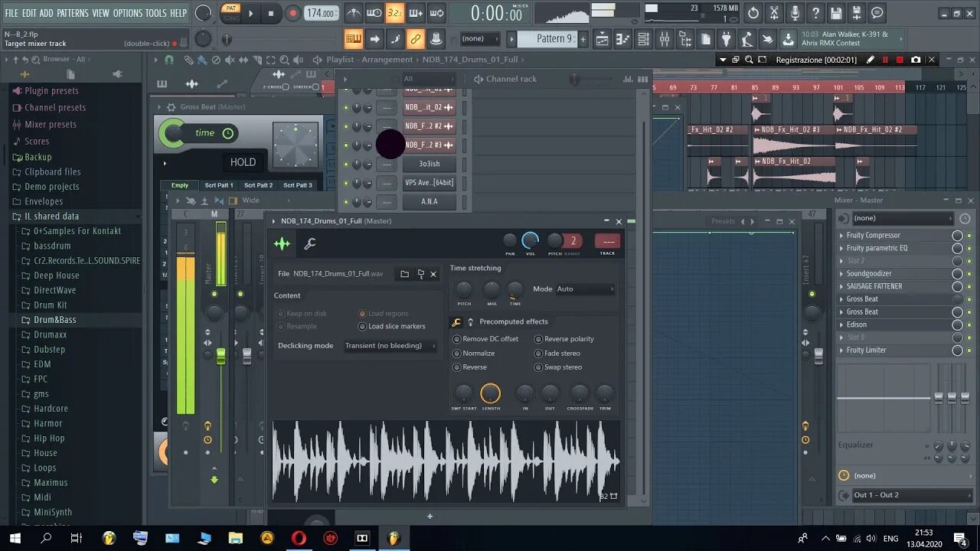Open the OPTIONS menu
The image size is (980, 551).
click(x=128, y=13)
